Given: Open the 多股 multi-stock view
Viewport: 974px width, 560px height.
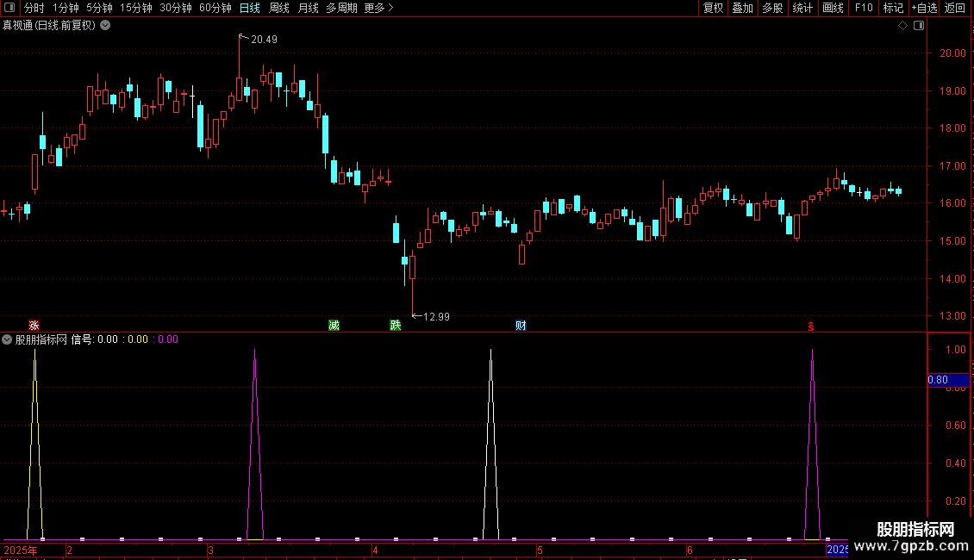Looking at the screenshot, I should pos(772,8).
